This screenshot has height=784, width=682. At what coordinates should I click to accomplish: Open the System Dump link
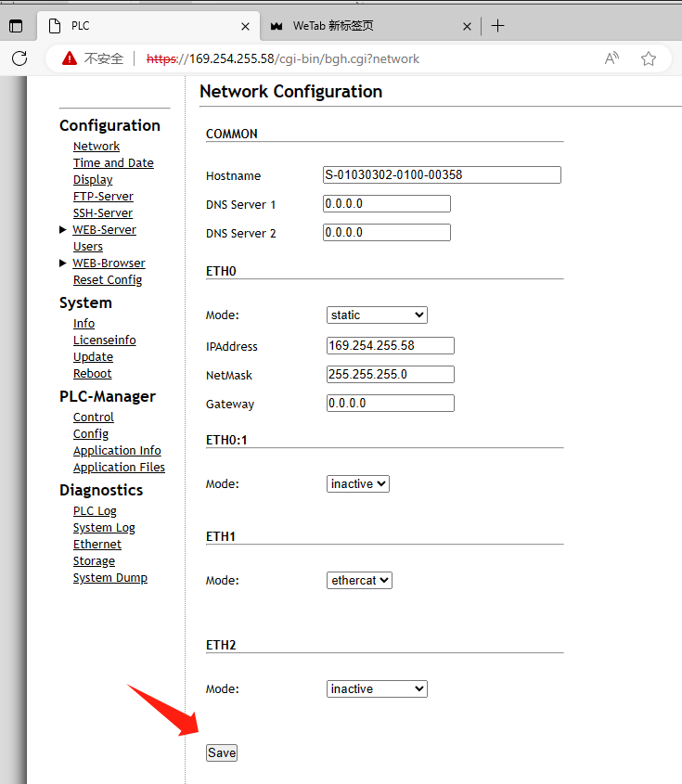point(110,577)
